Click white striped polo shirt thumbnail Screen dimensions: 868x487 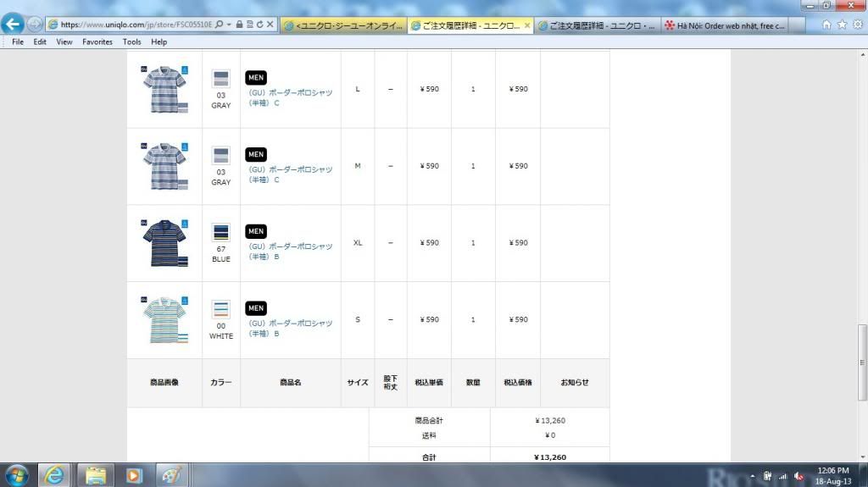165,320
